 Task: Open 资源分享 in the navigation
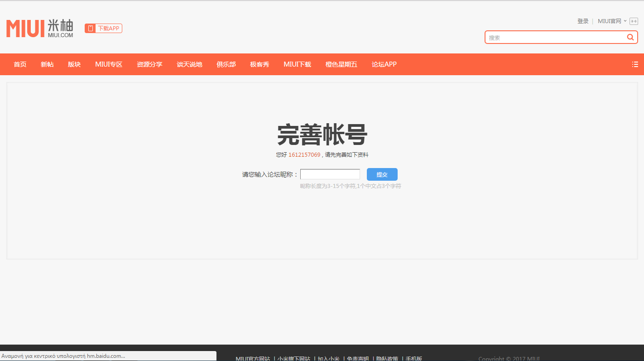tap(149, 64)
